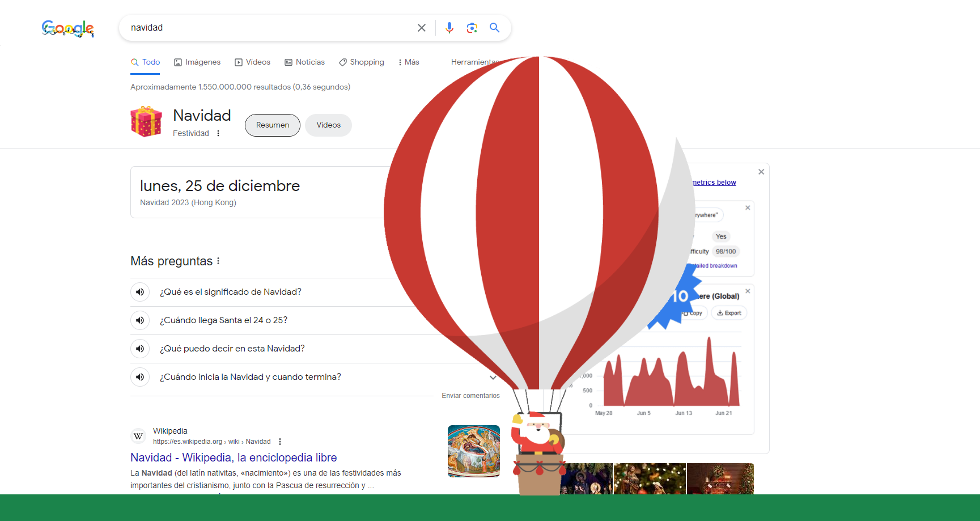The width and height of the screenshot is (980, 521).
Task: Expand question ¿Qué es el significado de Navidad?
Action: click(231, 292)
